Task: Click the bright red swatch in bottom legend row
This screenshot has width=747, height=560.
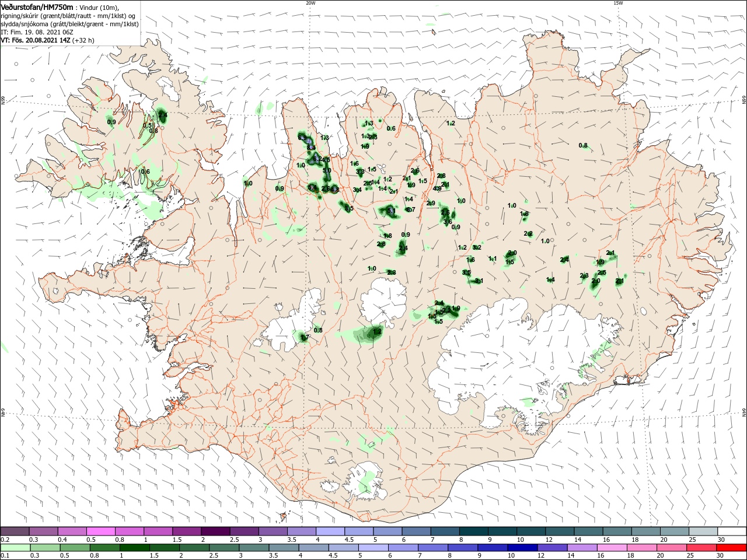Action: 731,547
